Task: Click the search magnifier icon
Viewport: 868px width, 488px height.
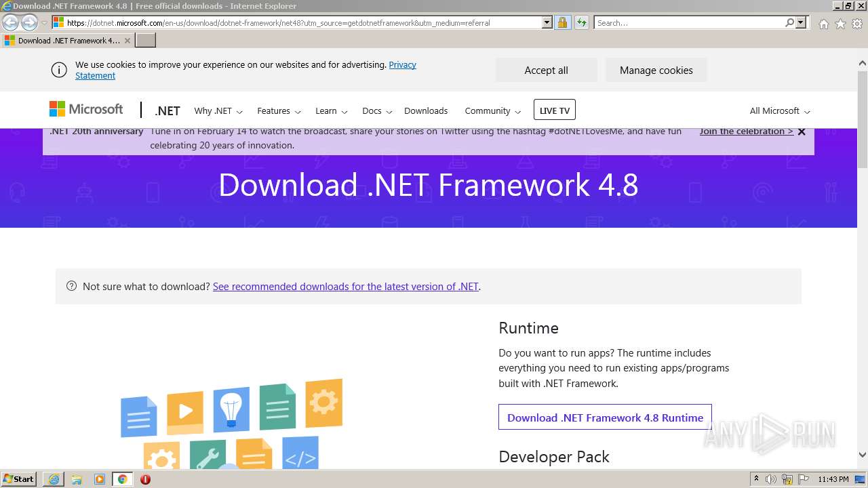Action: click(789, 23)
